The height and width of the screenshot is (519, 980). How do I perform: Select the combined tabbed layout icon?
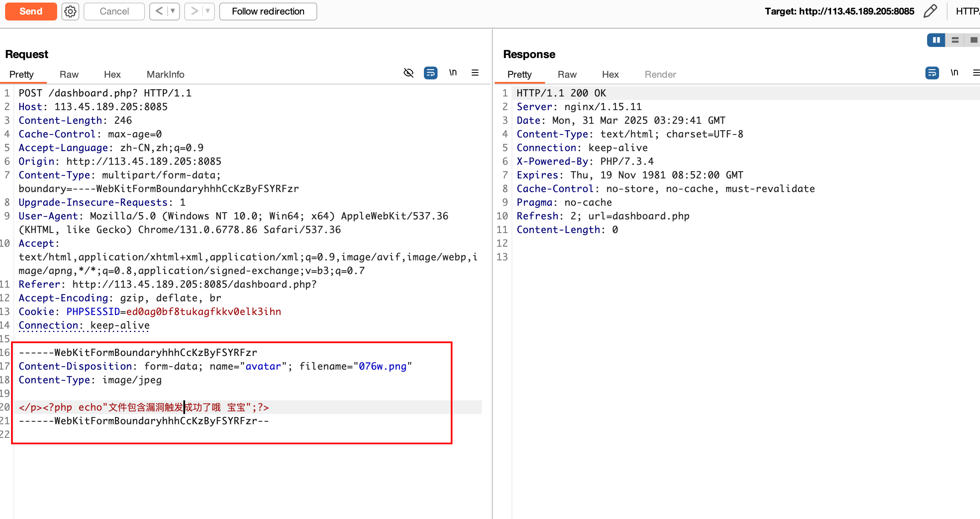coord(974,40)
